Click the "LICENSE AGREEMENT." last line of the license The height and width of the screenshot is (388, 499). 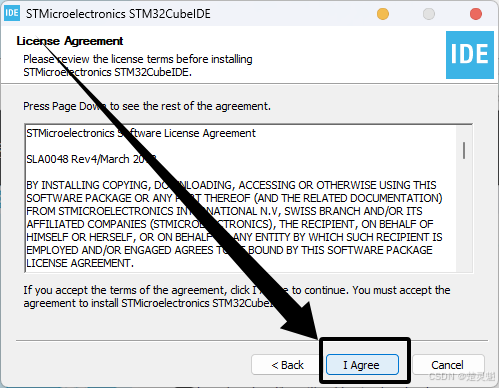(80, 263)
